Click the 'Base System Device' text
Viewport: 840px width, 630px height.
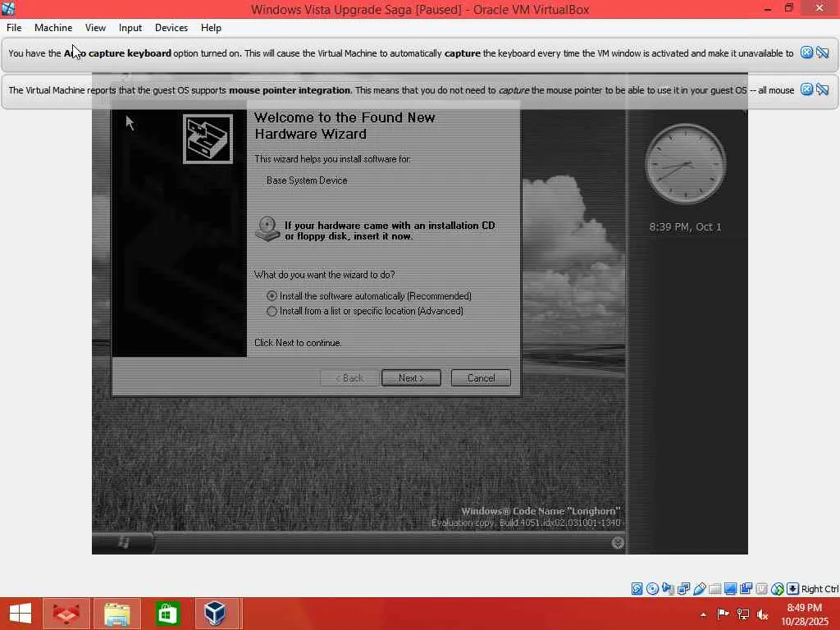(x=307, y=180)
